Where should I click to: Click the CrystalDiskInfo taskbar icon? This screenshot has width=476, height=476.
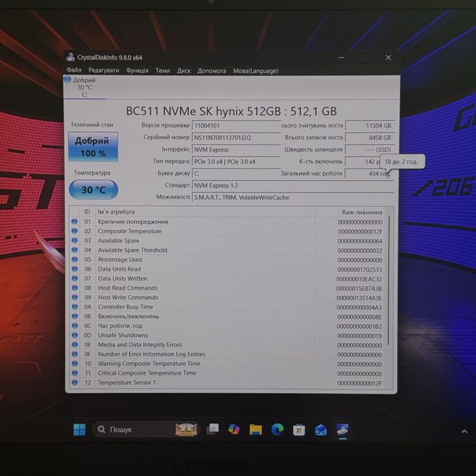point(343,430)
